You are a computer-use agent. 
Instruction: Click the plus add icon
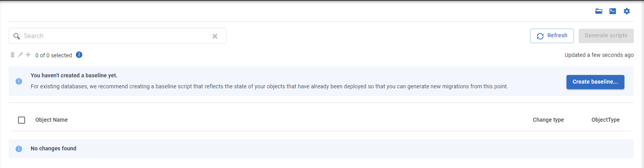point(28,55)
